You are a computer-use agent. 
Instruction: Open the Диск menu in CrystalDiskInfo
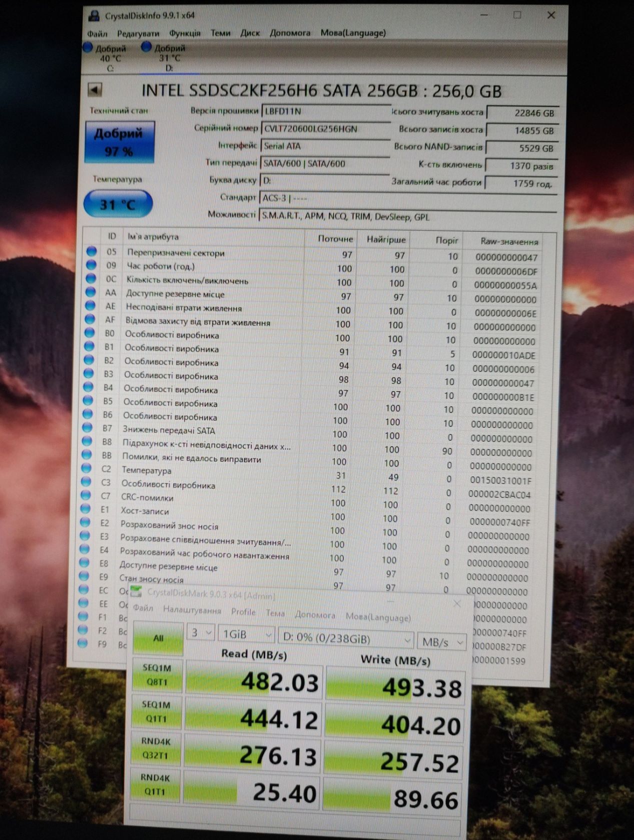click(250, 33)
